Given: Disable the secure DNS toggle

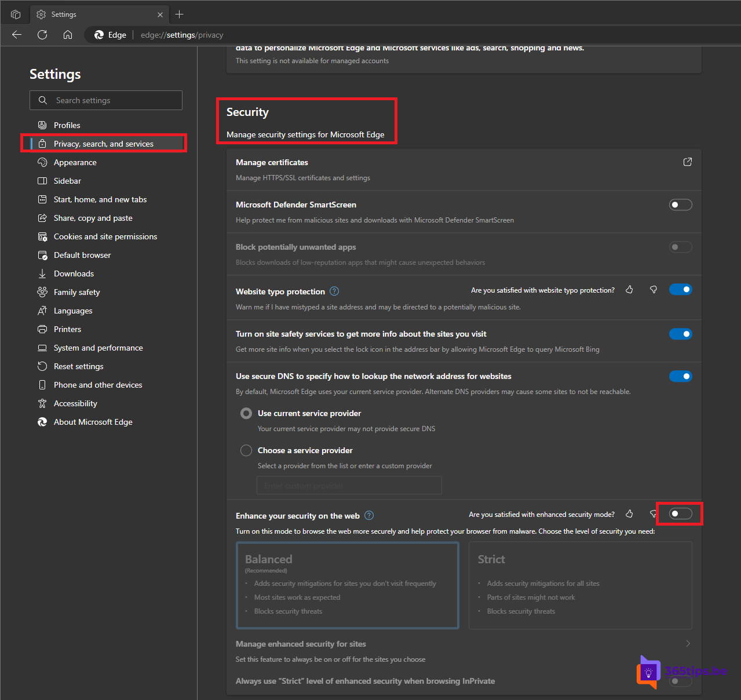Looking at the screenshot, I should pyautogui.click(x=680, y=377).
